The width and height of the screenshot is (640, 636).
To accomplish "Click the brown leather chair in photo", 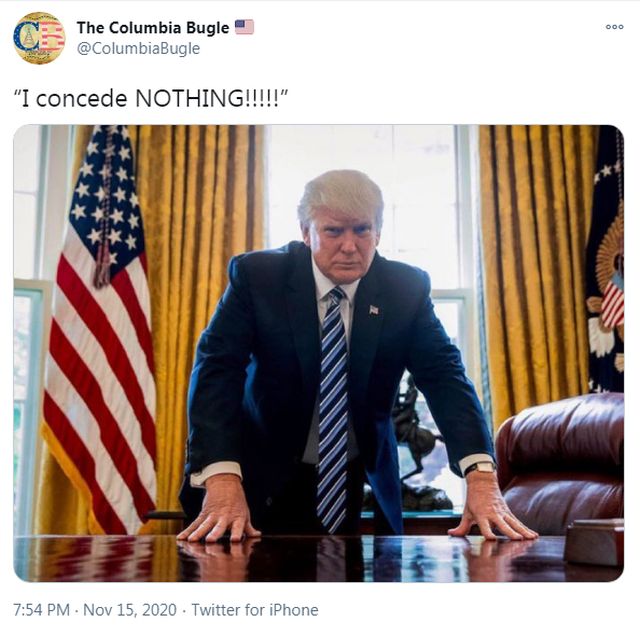I will point(560,463).
